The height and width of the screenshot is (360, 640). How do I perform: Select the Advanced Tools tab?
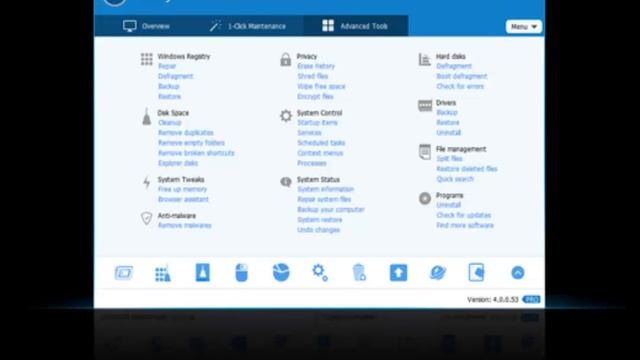355,26
